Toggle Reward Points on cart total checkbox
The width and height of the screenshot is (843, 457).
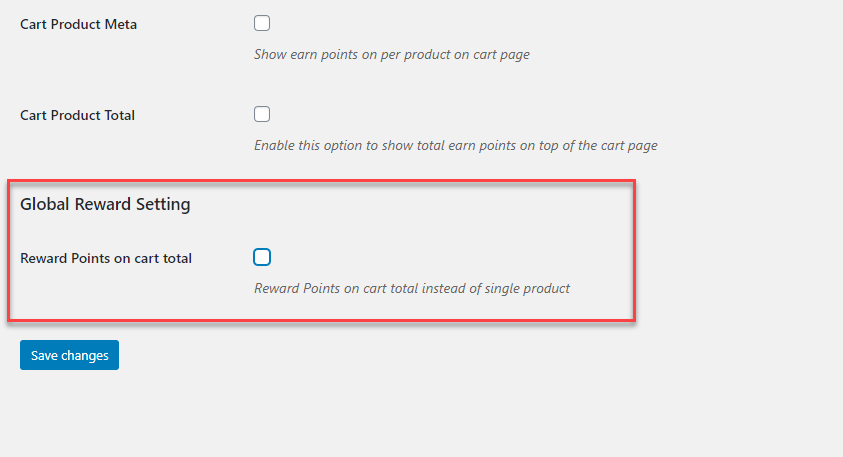pyautogui.click(x=262, y=257)
